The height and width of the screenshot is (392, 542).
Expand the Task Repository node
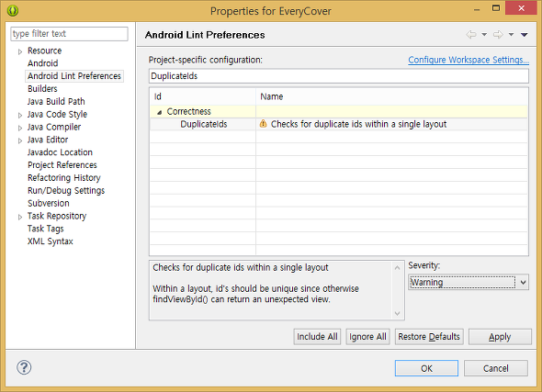coord(20,217)
